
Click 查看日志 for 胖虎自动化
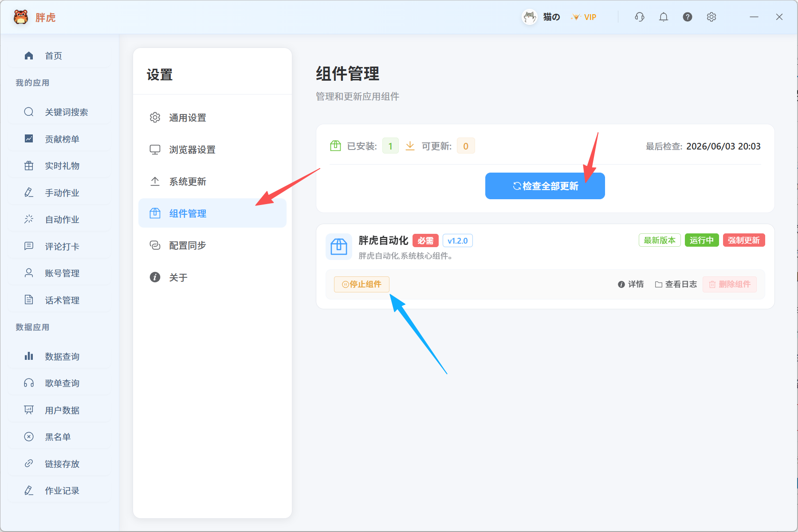pos(676,284)
